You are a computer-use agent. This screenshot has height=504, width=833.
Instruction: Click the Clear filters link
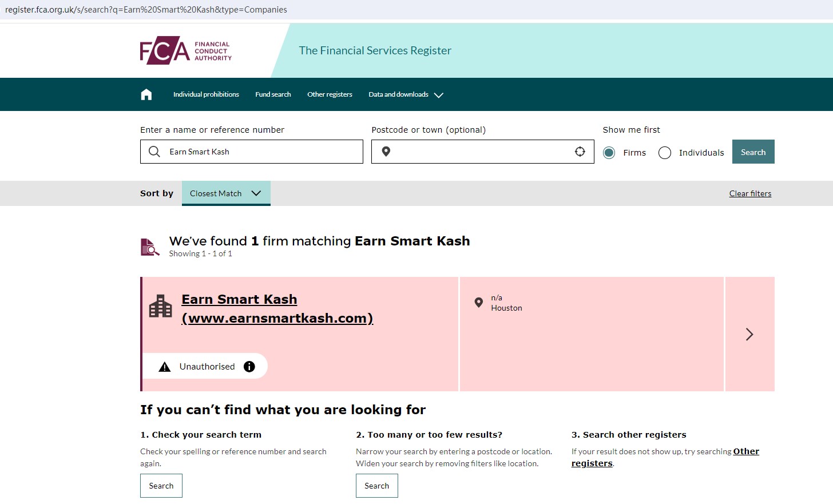pyautogui.click(x=750, y=193)
